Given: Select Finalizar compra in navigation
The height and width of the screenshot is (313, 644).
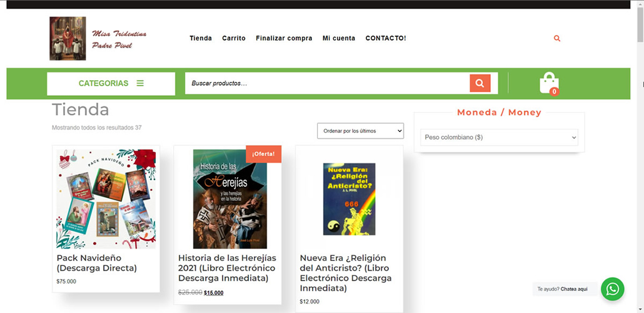Looking at the screenshot, I should 284,38.
